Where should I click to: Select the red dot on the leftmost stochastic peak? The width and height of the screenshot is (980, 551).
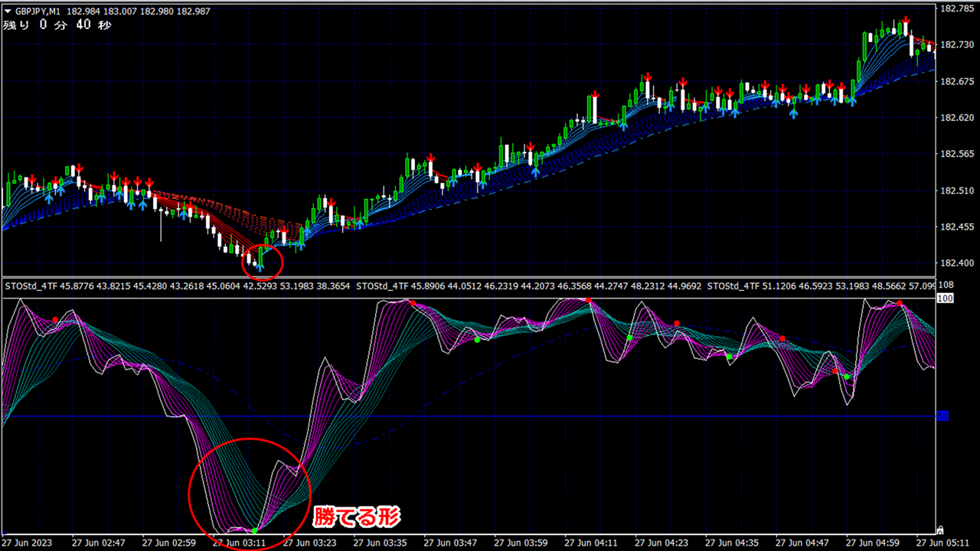point(55,319)
